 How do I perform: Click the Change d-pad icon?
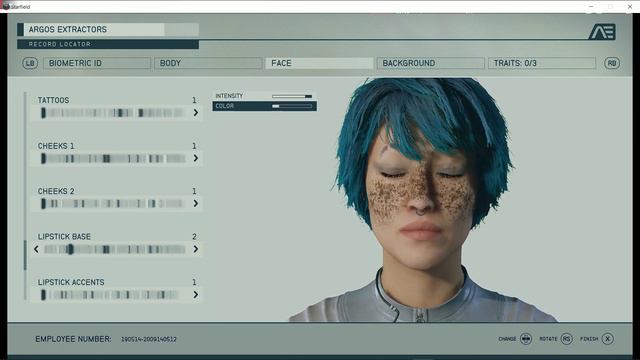526,339
